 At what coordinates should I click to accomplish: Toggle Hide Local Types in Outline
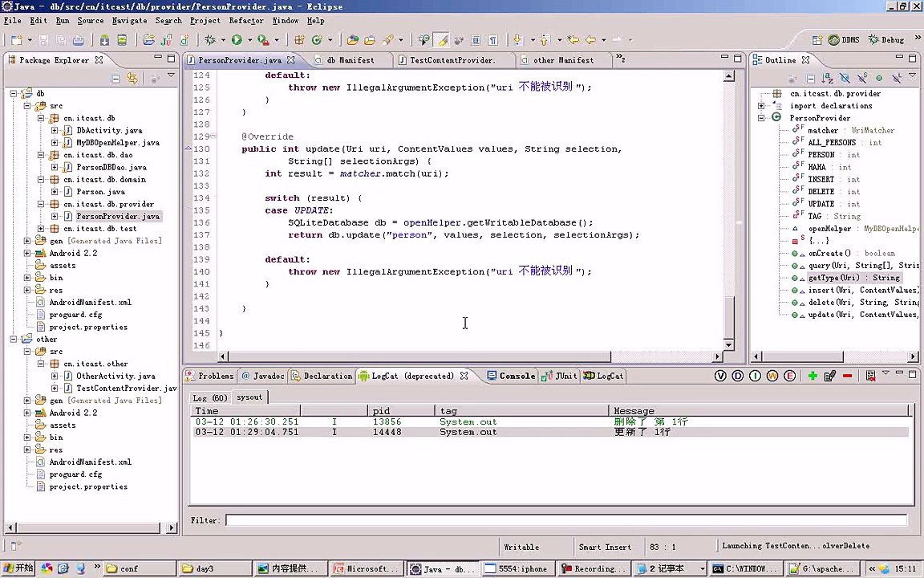[896, 79]
